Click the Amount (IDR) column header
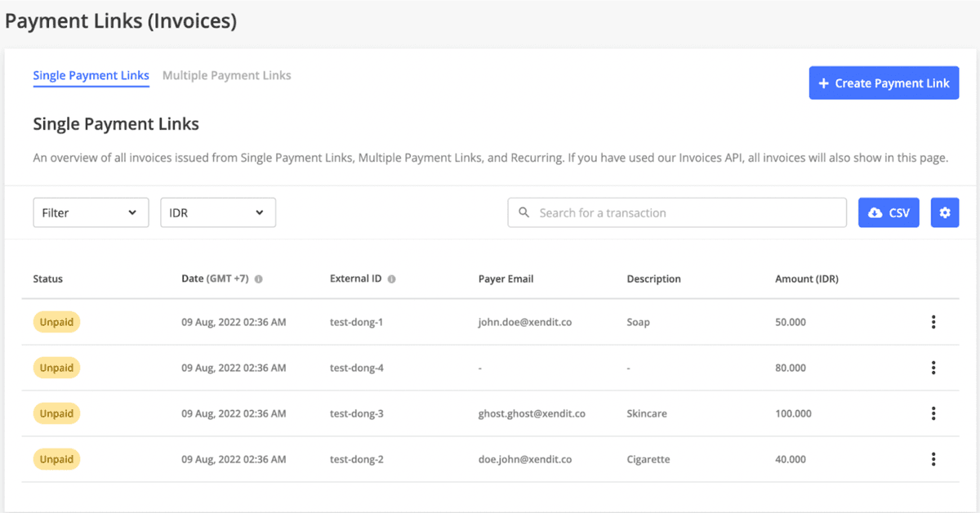The width and height of the screenshot is (980, 513). click(x=807, y=279)
